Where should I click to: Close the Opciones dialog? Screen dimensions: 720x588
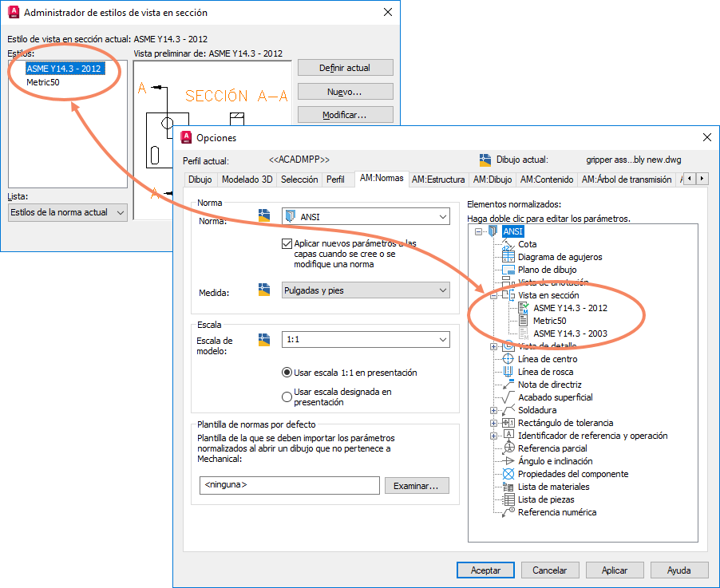coord(707,137)
